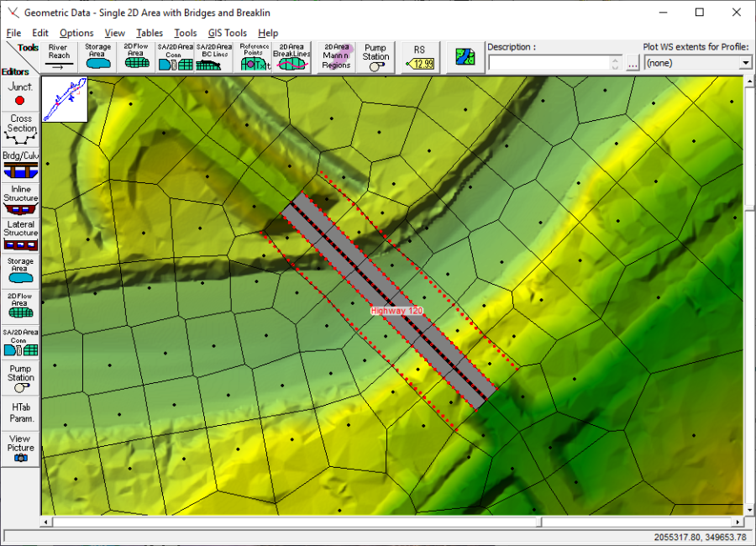756x546 pixels.
Task: Click inside the Description text field
Action: (546, 62)
